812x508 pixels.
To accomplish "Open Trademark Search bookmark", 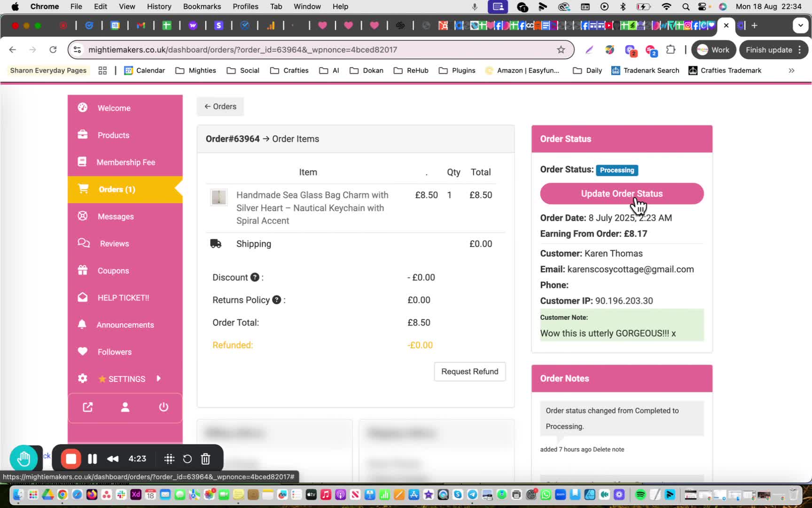I will click(645, 71).
